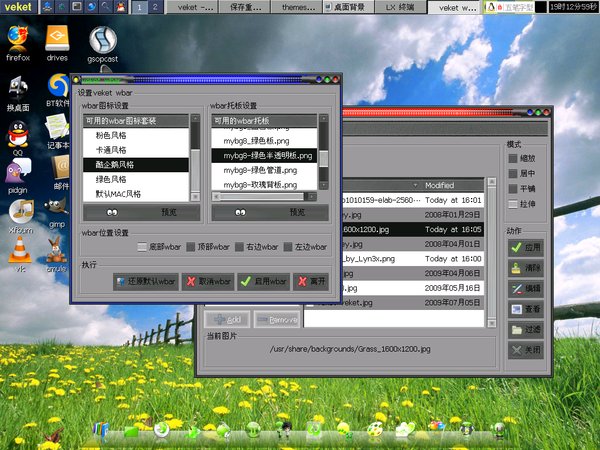
Task: Click the 启用wbar button
Action: [264, 282]
